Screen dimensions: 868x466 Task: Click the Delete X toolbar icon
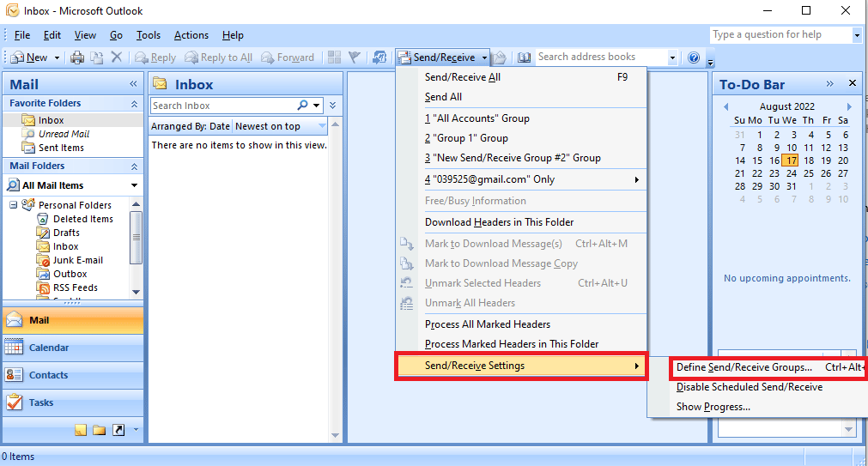116,57
